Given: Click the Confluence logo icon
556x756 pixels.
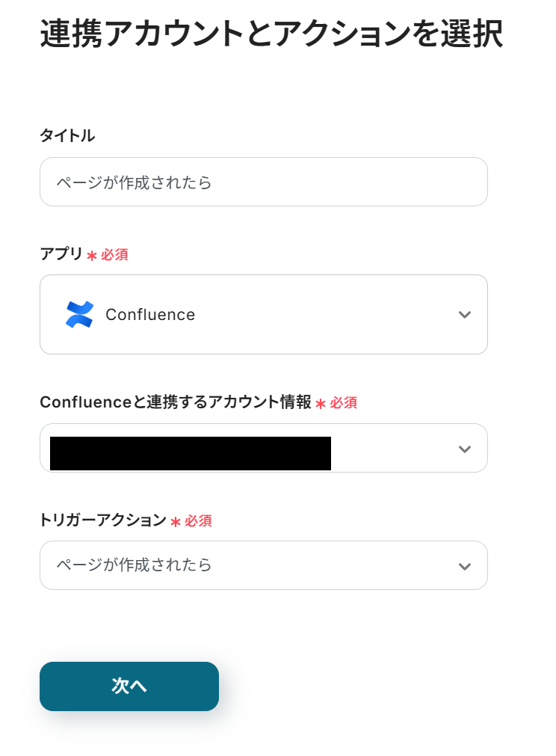Looking at the screenshot, I should pos(79,314).
